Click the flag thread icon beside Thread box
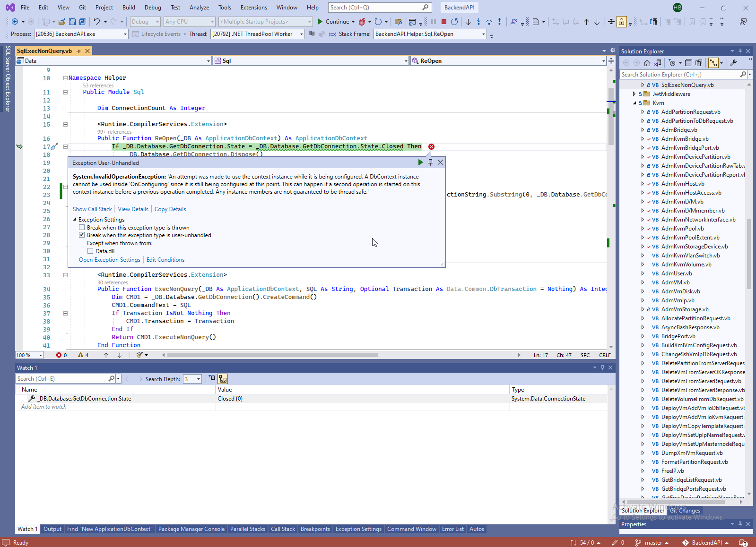This screenshot has width=756, height=547. click(x=311, y=34)
